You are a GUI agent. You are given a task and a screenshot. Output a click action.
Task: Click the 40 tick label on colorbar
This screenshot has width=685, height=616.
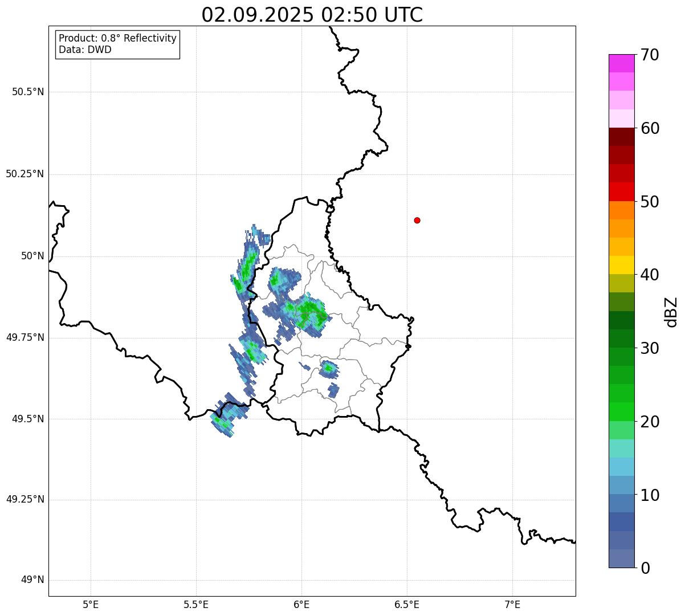[650, 275]
